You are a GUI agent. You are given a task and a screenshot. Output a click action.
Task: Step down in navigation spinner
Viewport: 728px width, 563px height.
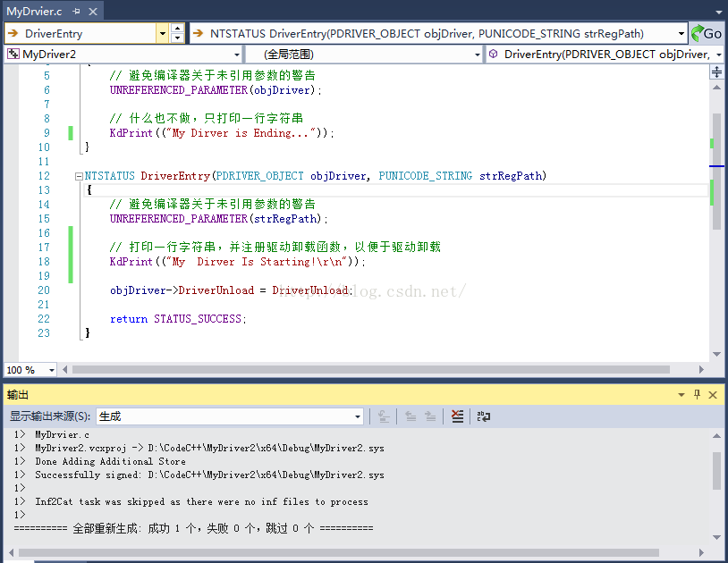(x=177, y=38)
